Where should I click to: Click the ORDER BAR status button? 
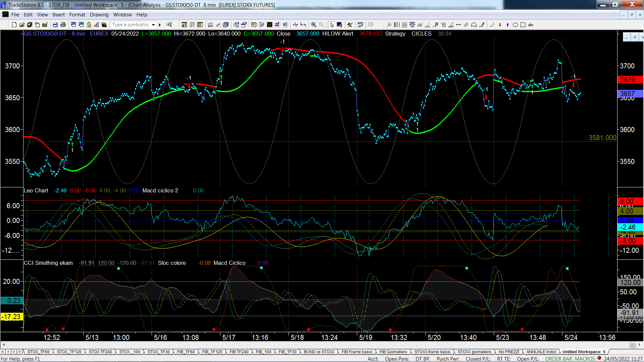pyautogui.click(x=559, y=359)
